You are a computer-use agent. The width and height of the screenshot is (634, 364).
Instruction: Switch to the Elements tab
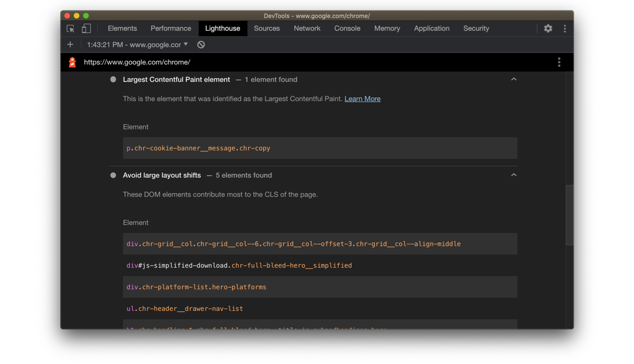(122, 29)
